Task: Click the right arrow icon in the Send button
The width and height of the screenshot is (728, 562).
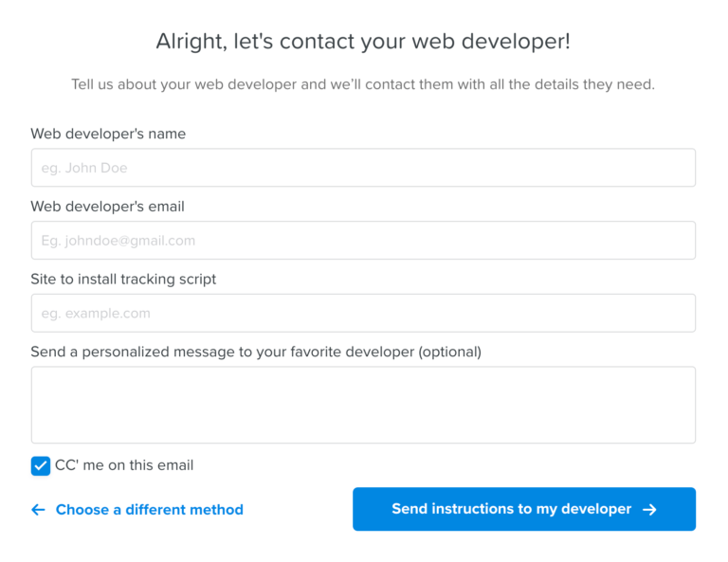Action: click(649, 510)
